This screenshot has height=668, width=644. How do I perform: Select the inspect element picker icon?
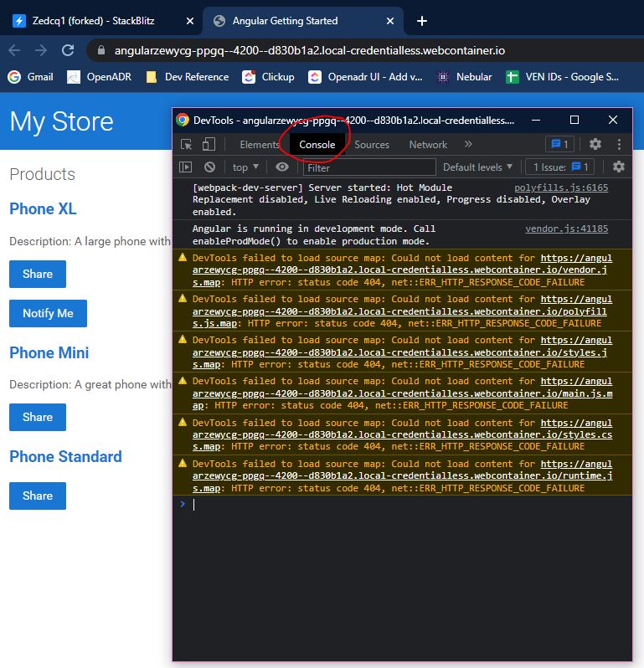click(x=186, y=145)
